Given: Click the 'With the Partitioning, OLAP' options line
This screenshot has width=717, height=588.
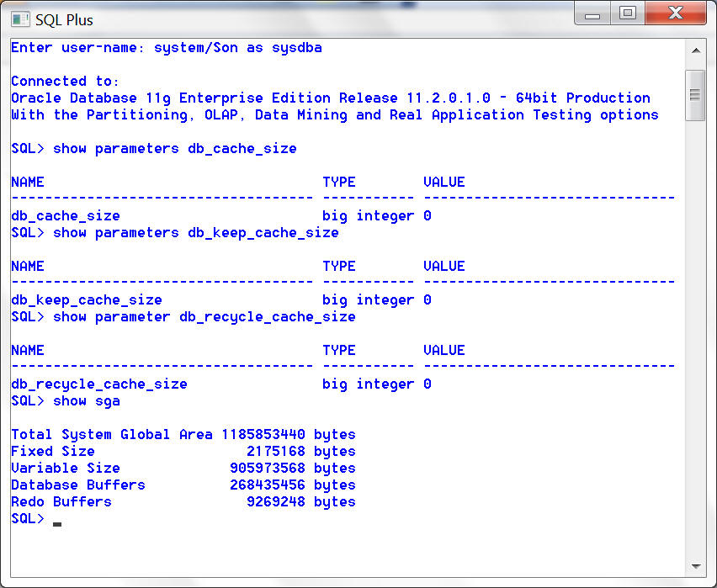Looking at the screenshot, I should click(335, 114).
